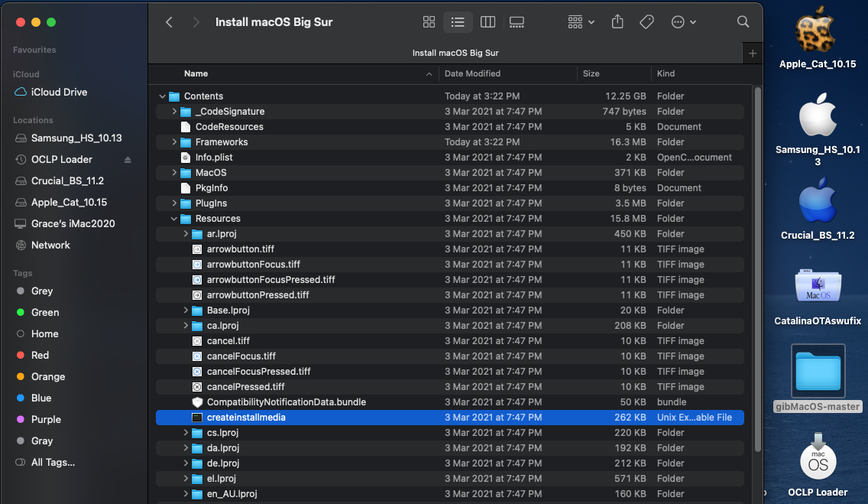Add a new tab with plus button
Viewport: 868px width, 504px height.
753,54
